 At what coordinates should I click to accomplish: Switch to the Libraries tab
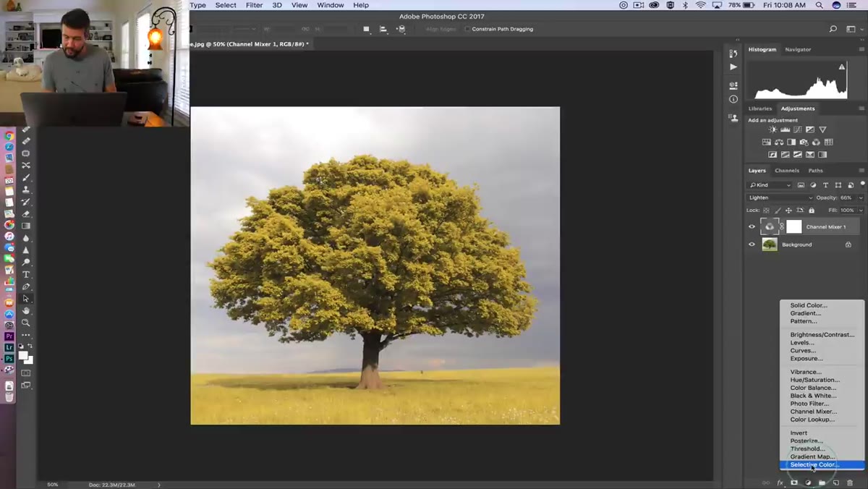coord(760,109)
